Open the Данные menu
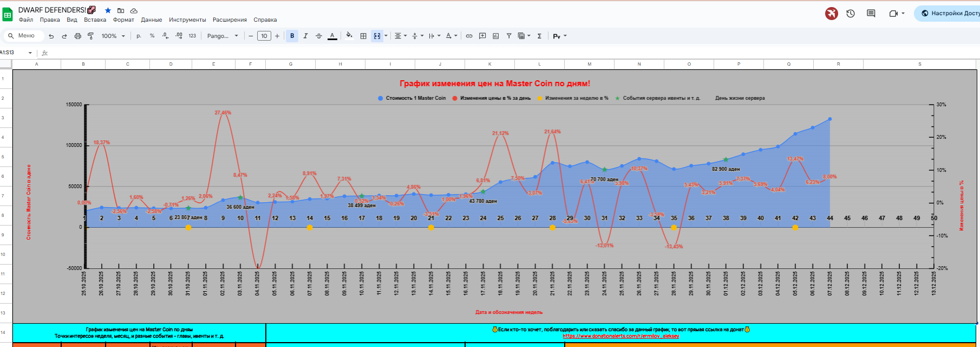Image resolution: width=980 pixels, height=347 pixels. point(151,20)
